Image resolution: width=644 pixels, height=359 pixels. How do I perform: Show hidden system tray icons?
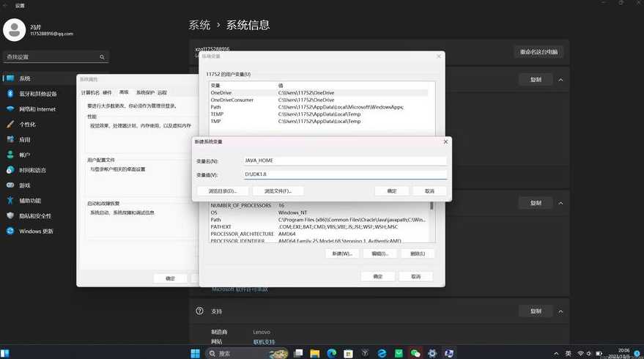point(556,353)
